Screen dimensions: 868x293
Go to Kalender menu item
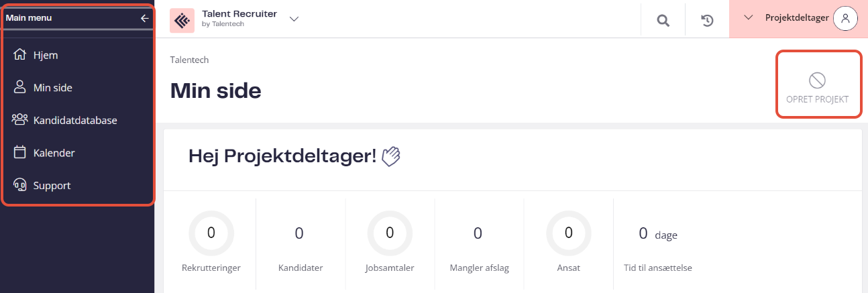(x=54, y=153)
